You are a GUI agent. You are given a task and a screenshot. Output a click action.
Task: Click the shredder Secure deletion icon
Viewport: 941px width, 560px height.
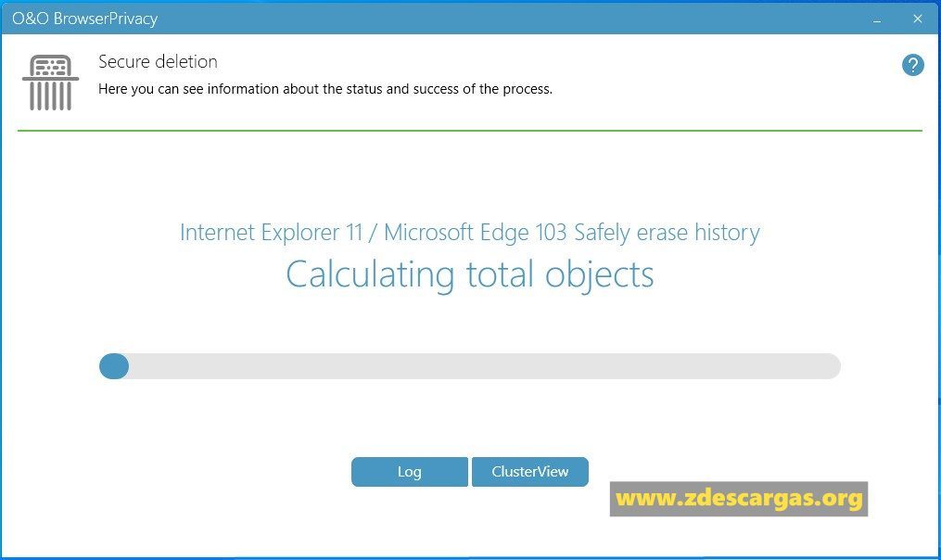pos(50,83)
